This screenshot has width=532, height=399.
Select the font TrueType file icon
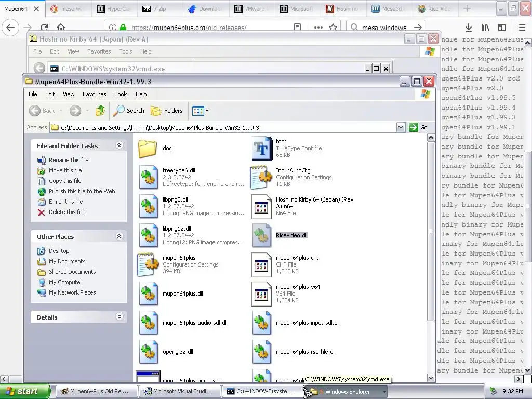[262, 148]
